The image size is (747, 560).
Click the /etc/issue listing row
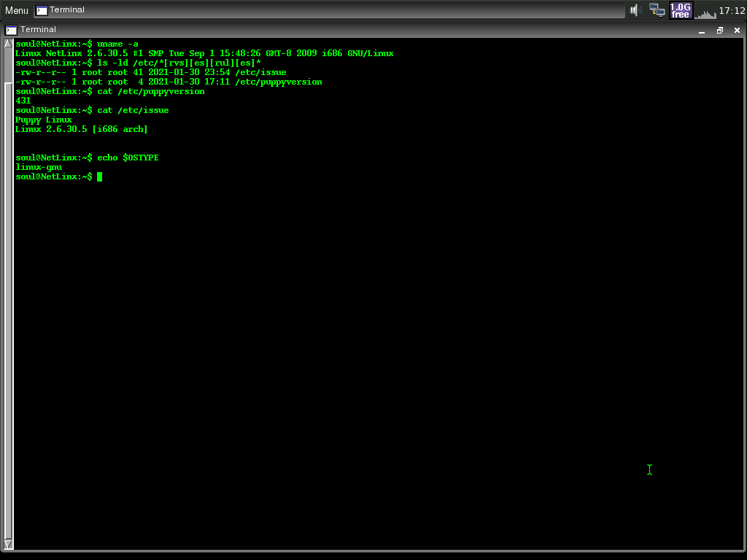pyautogui.click(x=150, y=72)
